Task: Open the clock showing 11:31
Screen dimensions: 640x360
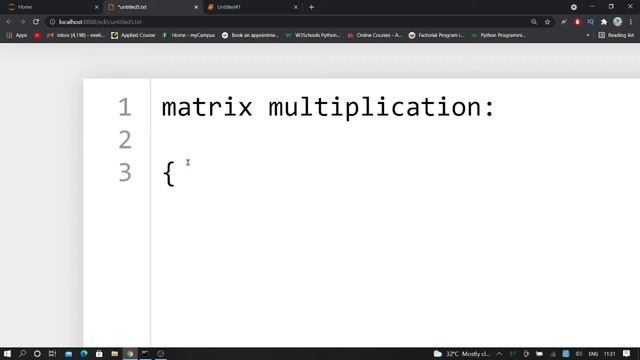Action: pyautogui.click(x=609, y=354)
